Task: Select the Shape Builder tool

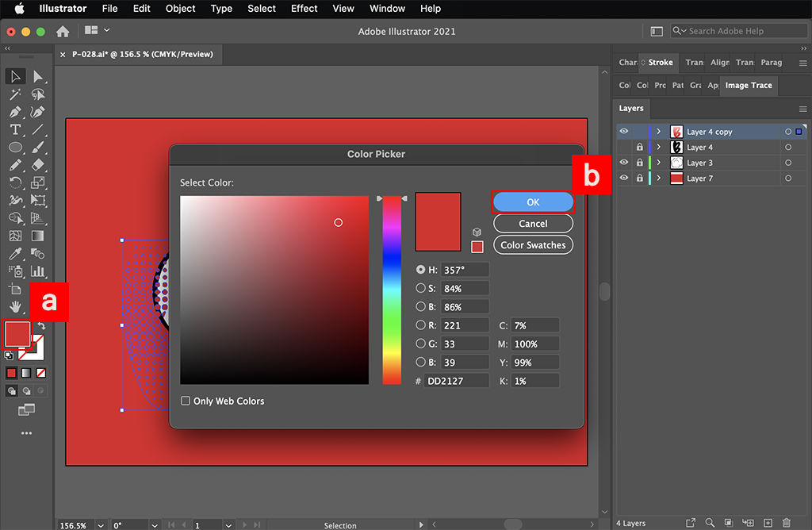Action: click(15, 218)
